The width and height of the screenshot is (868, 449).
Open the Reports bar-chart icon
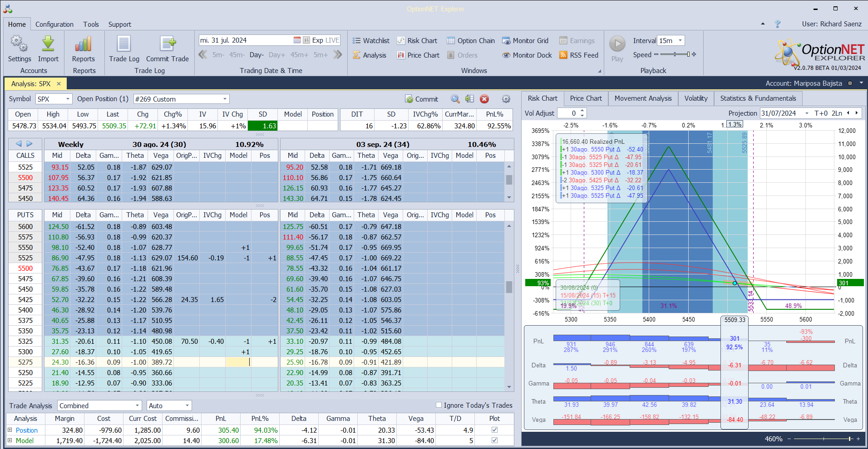(84, 49)
